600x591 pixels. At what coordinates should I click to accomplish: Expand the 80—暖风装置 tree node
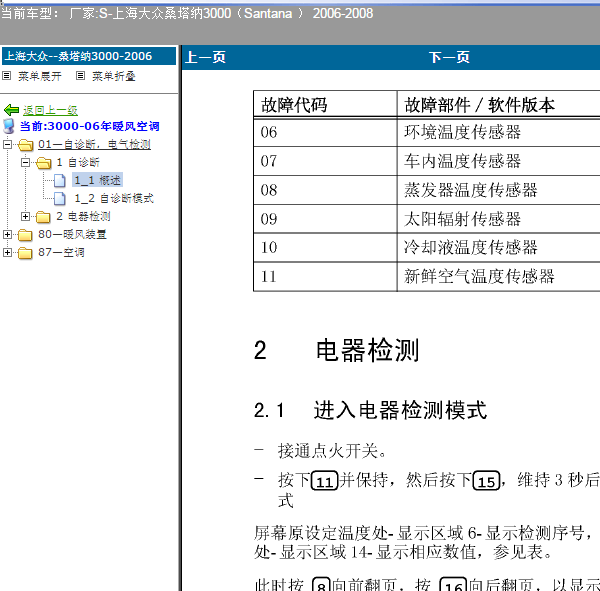[7, 234]
